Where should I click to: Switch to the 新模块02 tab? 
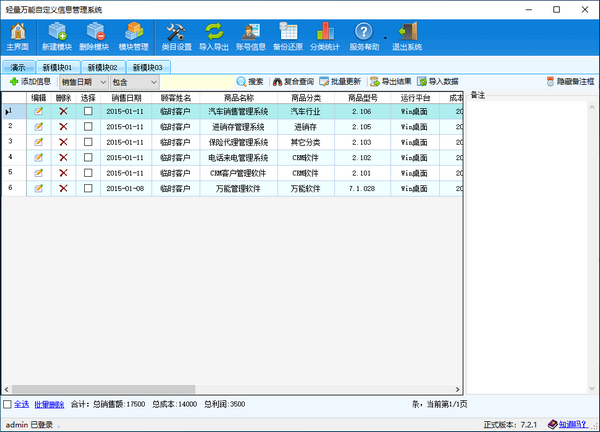click(101, 67)
